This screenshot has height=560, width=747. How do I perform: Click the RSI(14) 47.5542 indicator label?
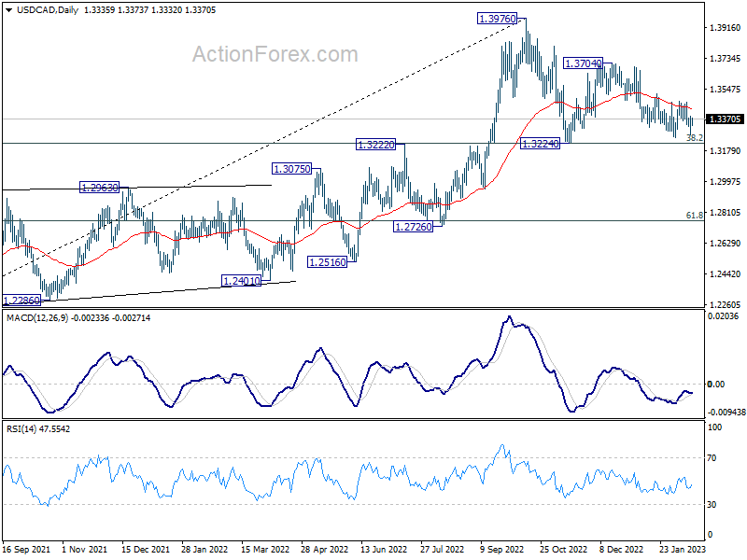[38, 429]
